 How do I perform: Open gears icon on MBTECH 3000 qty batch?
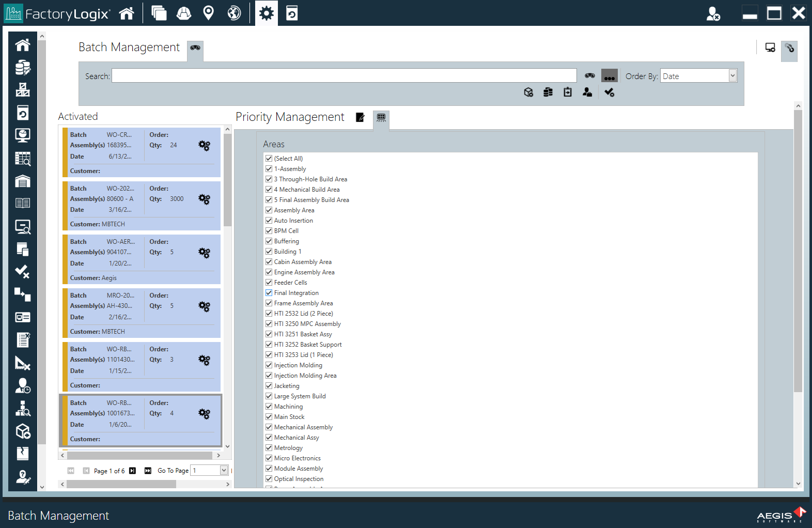(x=204, y=199)
